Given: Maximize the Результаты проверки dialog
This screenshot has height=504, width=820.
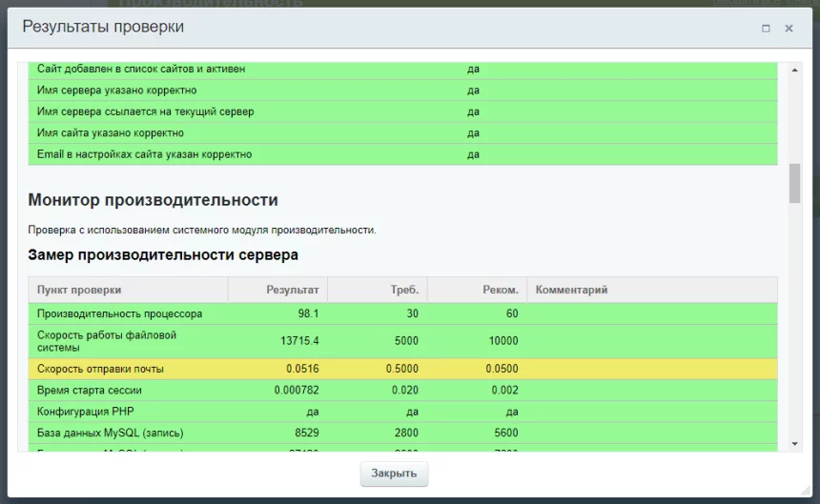Looking at the screenshot, I should tap(766, 29).
